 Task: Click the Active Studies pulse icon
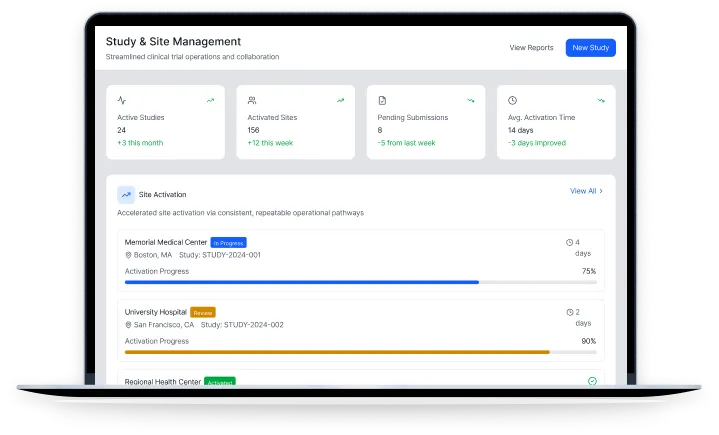pos(122,100)
